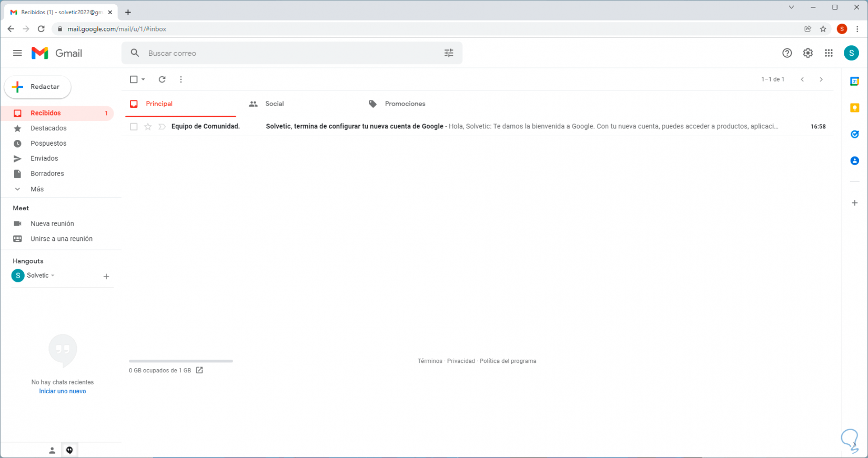Share this page from the address bar
Viewport: 868px width, 458px height.
click(808, 29)
